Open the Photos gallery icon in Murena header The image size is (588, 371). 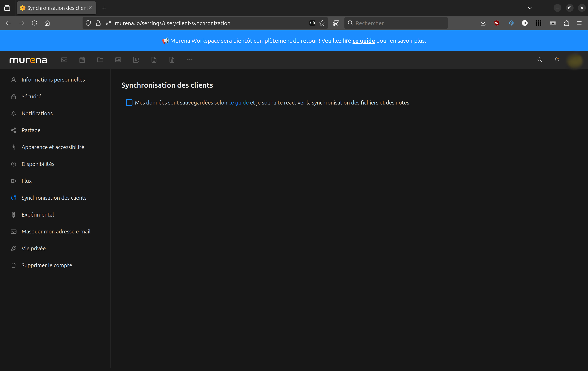tap(118, 60)
